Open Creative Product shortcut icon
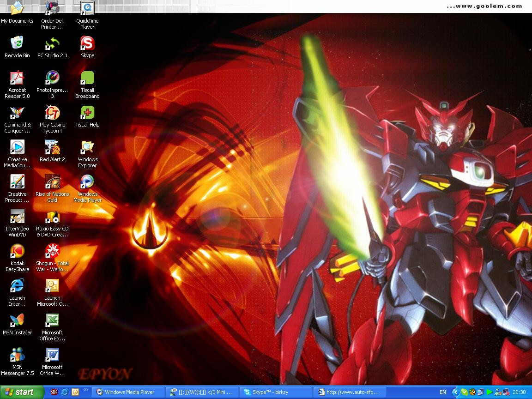532x399 pixels. click(x=17, y=188)
